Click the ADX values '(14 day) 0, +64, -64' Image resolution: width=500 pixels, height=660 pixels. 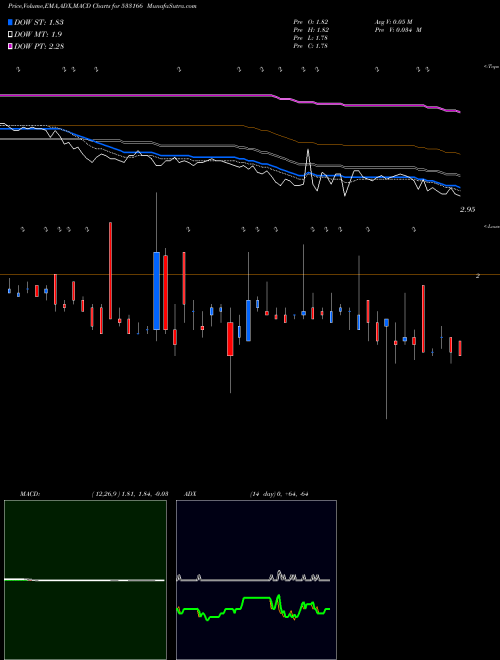[279, 494]
